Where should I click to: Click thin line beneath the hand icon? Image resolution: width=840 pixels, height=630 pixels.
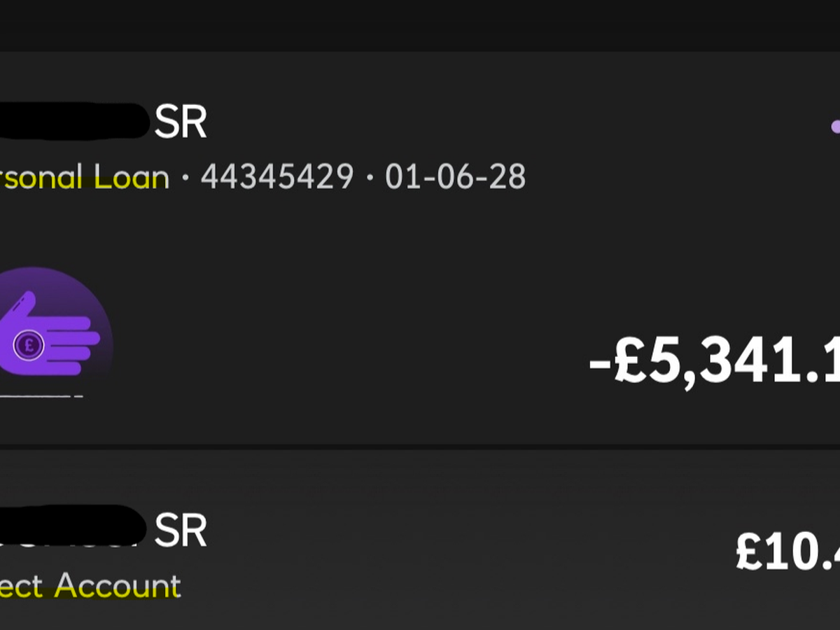tap(42, 396)
